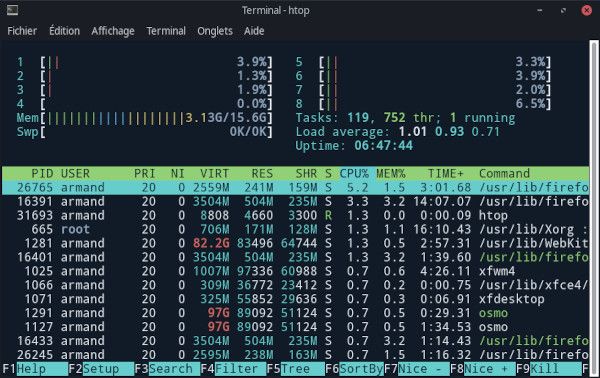Click the running state R of htop

(328, 215)
